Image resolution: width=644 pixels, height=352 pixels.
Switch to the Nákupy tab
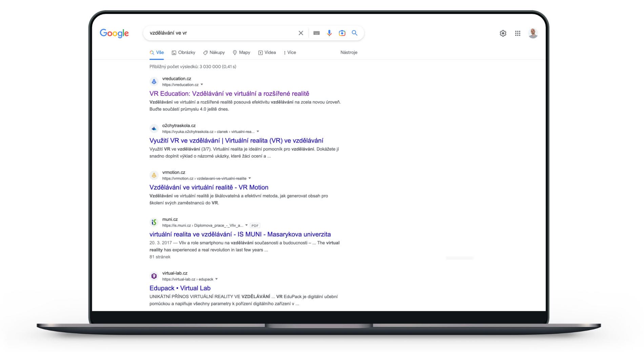pyautogui.click(x=214, y=53)
